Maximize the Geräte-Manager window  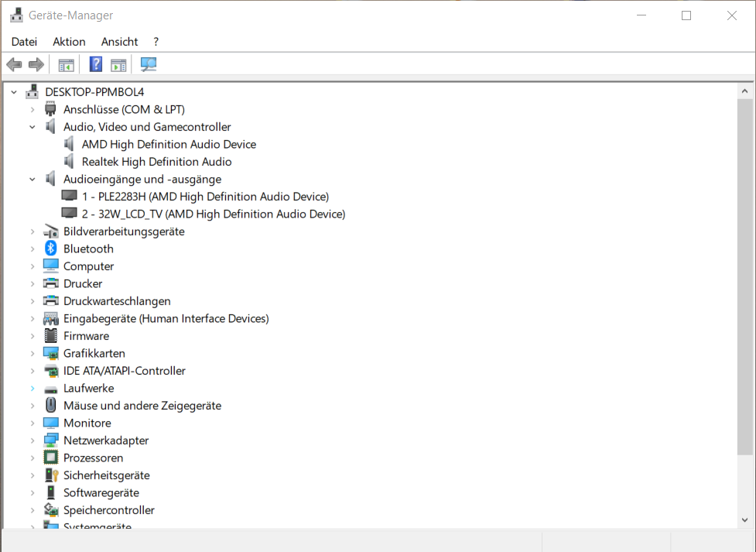(x=686, y=15)
